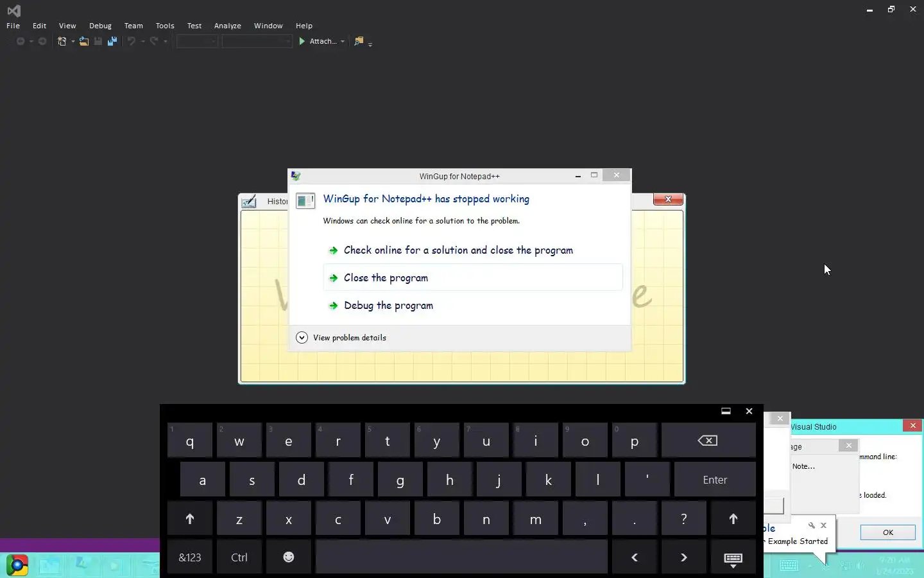
Task: Open the Test menu
Action: coord(194,26)
